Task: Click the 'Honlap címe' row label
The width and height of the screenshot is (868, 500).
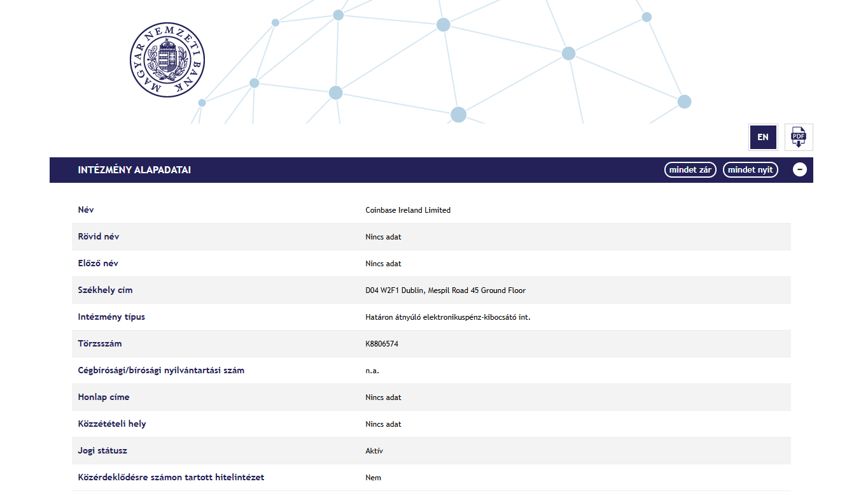Action: (103, 397)
